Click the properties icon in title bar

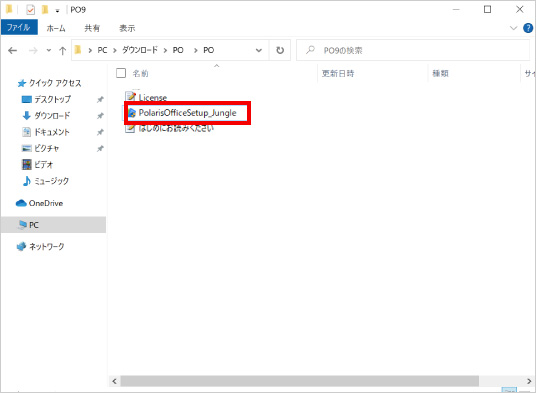pyautogui.click(x=30, y=10)
